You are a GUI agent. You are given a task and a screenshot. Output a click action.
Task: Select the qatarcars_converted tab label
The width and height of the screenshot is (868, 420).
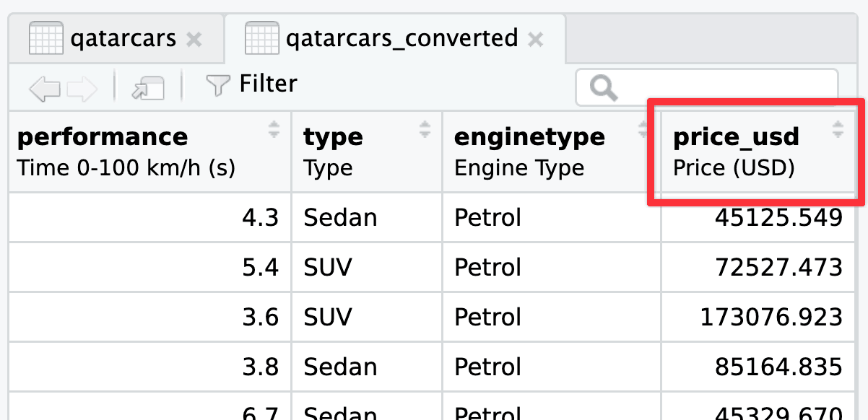[x=402, y=38]
